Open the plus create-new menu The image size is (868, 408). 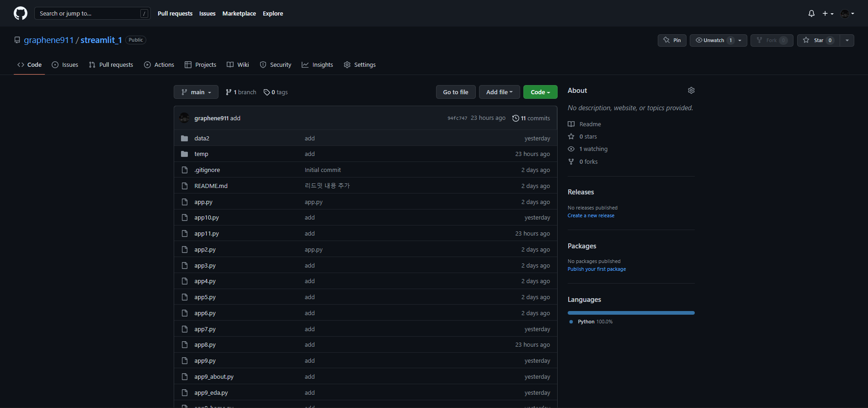point(828,14)
